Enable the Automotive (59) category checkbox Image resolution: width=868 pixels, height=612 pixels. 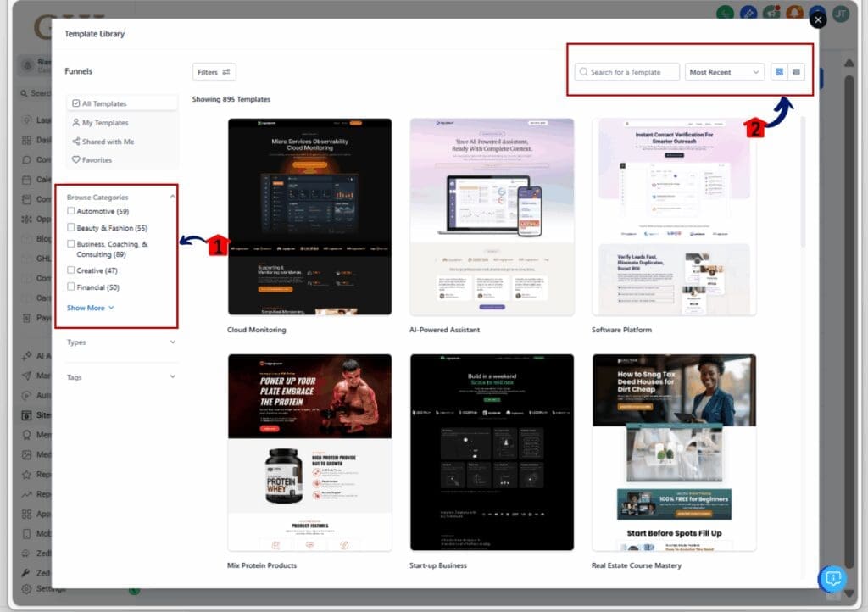(x=71, y=210)
